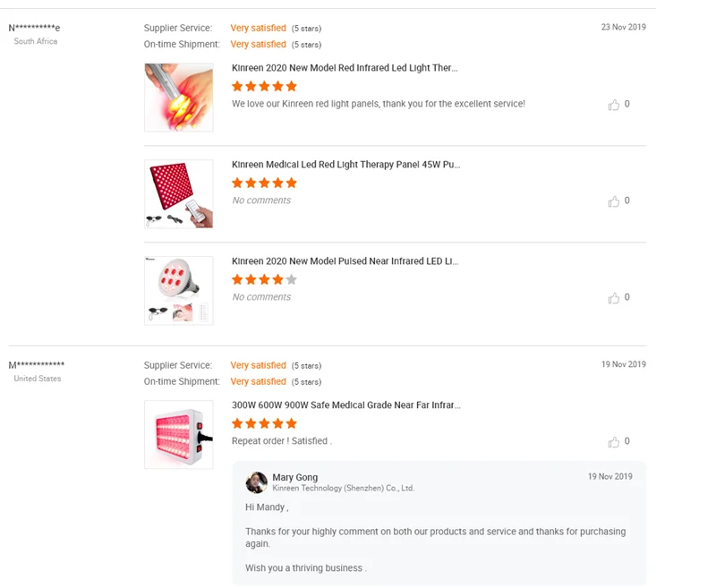716x588 pixels.
Task: Open Kinreen Medical Led Red Light Therapy link
Action: [345, 165]
